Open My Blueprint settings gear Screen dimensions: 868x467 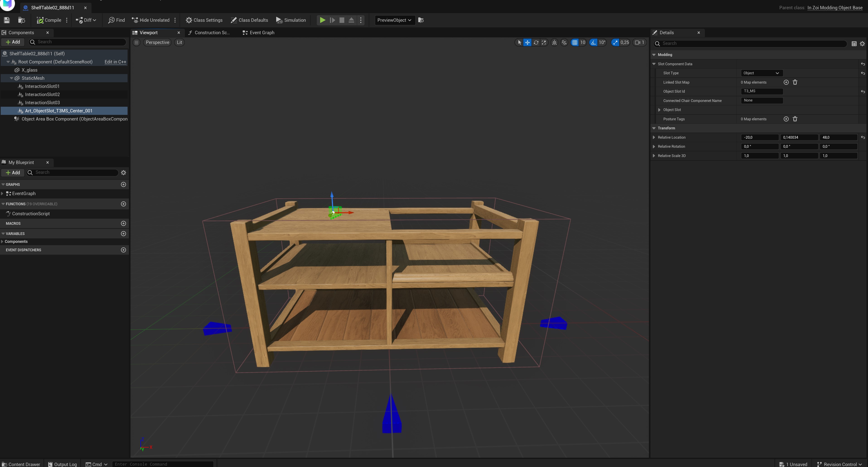click(124, 172)
